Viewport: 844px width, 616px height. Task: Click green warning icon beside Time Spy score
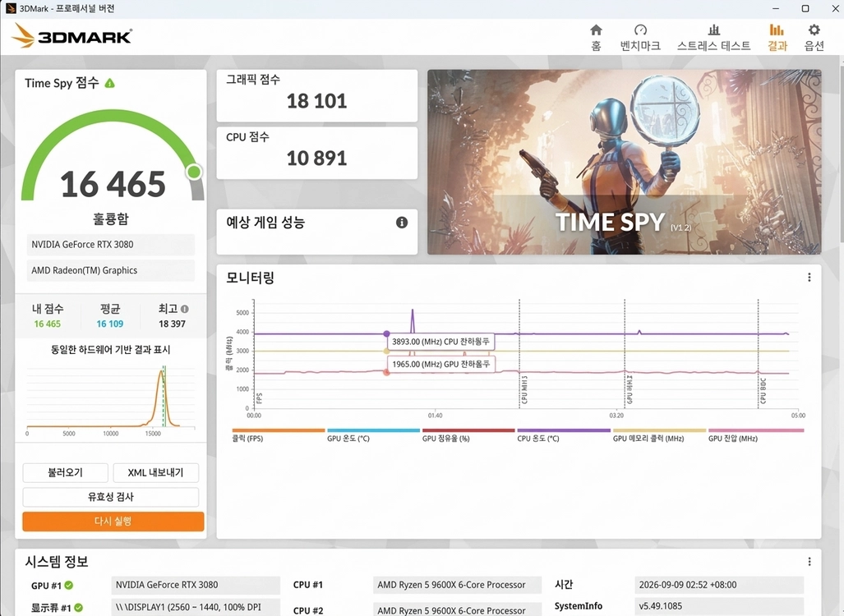tap(110, 83)
